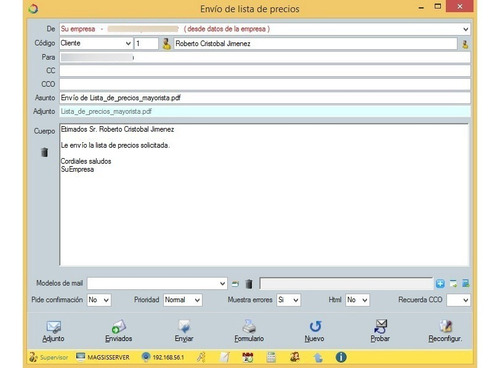Click into the CCO field

pyautogui.click(x=265, y=84)
